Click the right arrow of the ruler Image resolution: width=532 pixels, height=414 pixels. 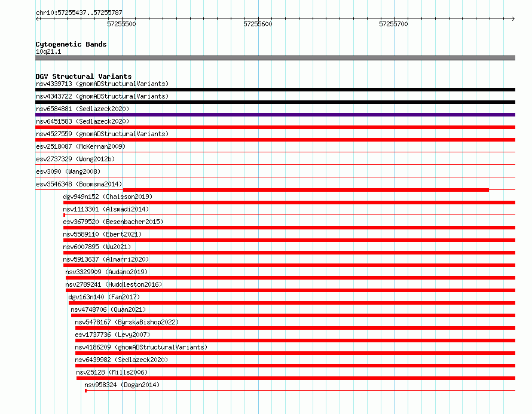[x=513, y=19]
